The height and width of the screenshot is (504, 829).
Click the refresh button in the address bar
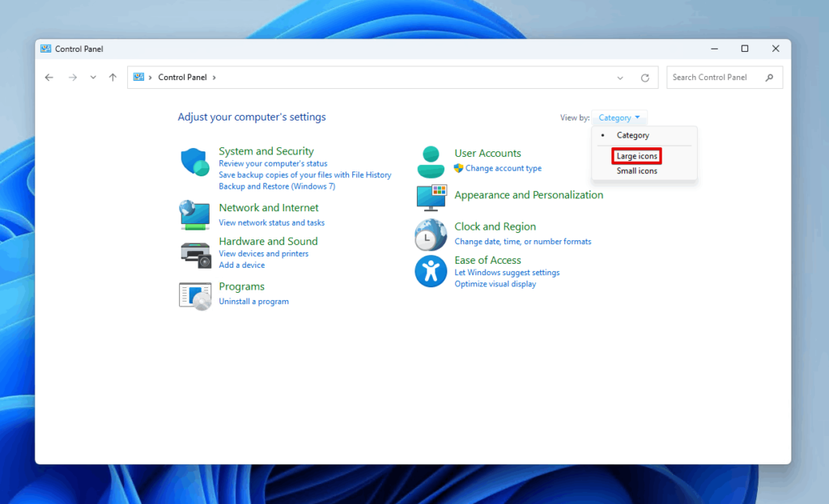coord(645,77)
